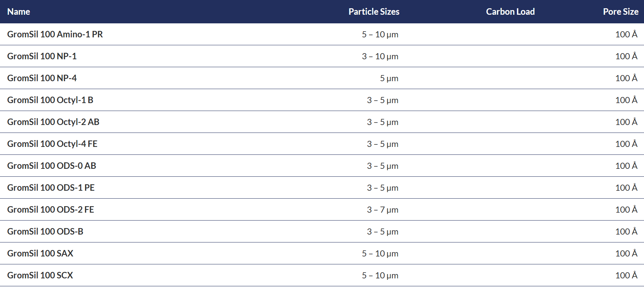Open GromSil 100 SCX product

click(40, 275)
